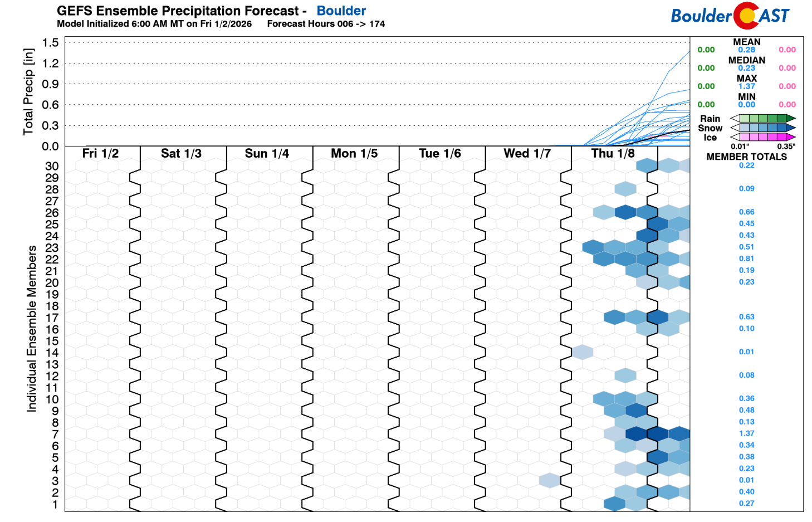Click the magenta arrow ending the Ice legend
The image size is (812, 522).
point(790,137)
